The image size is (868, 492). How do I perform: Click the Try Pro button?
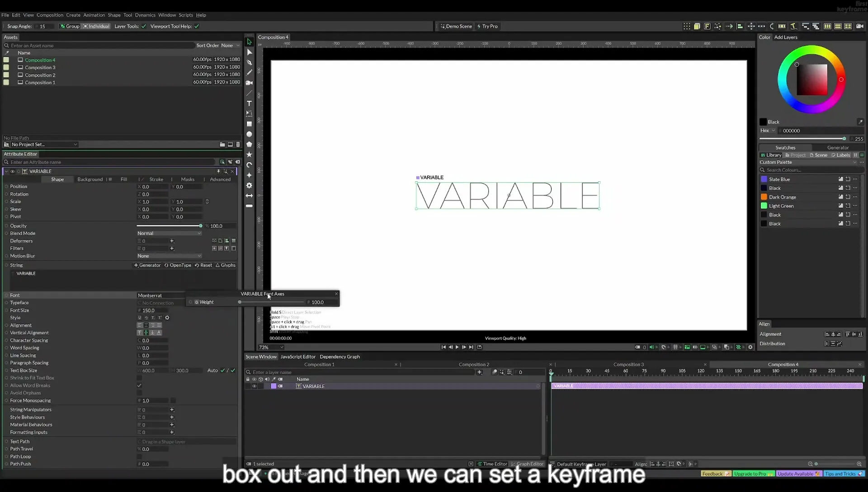point(487,26)
